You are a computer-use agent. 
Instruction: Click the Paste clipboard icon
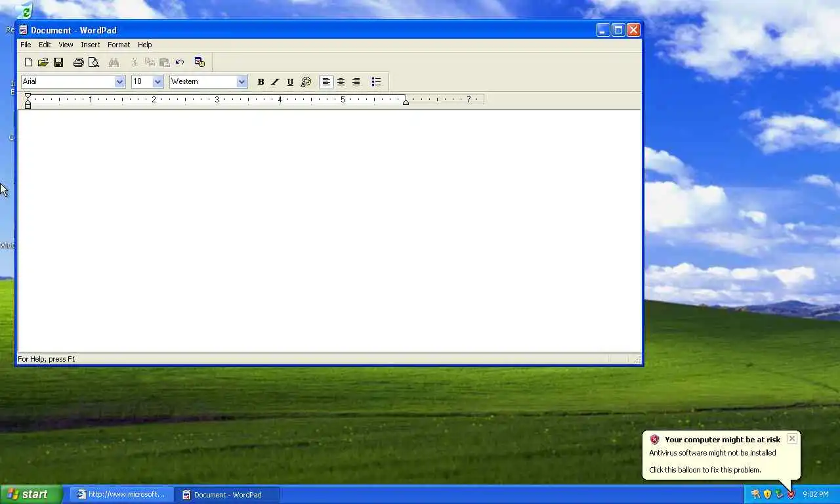[x=165, y=62]
